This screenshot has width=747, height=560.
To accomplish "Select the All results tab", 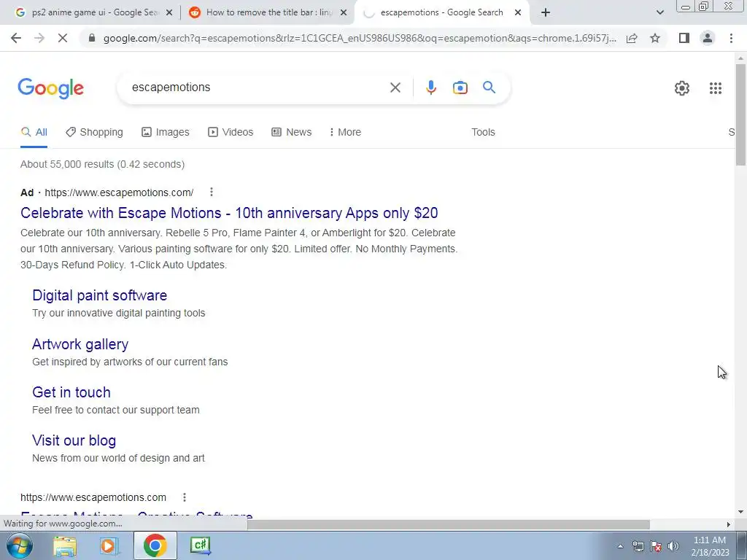I will 34,132.
